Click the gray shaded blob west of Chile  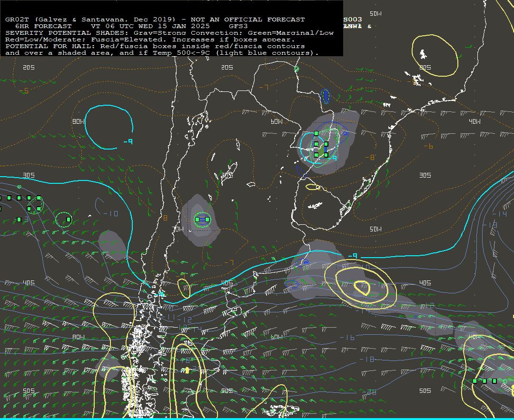point(112,245)
